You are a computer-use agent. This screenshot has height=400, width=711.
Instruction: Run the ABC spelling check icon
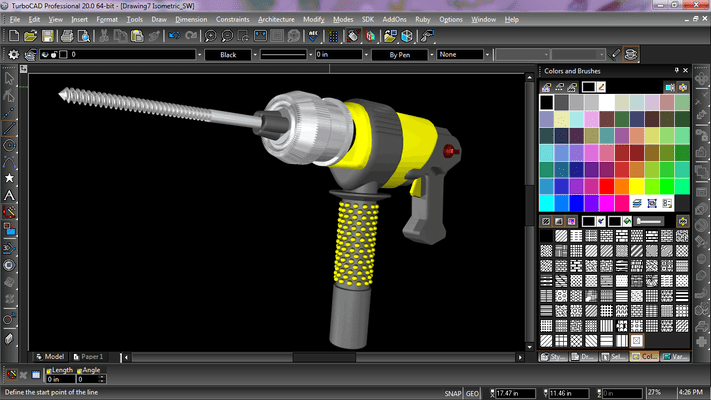click(313, 36)
